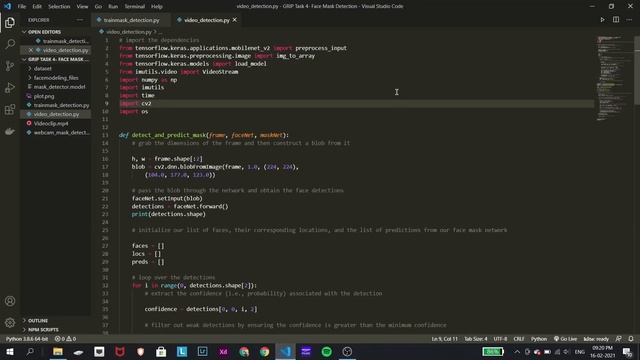Open Windows taskbar search
The width and height of the screenshot is (640, 360).
point(30,351)
